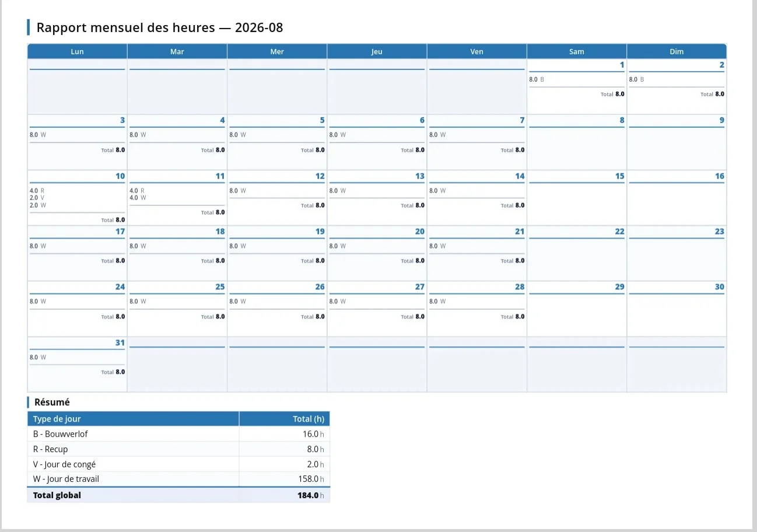Click the 158.0 h value in summary
Screen dimensions: 757x532
pyautogui.click(x=311, y=479)
